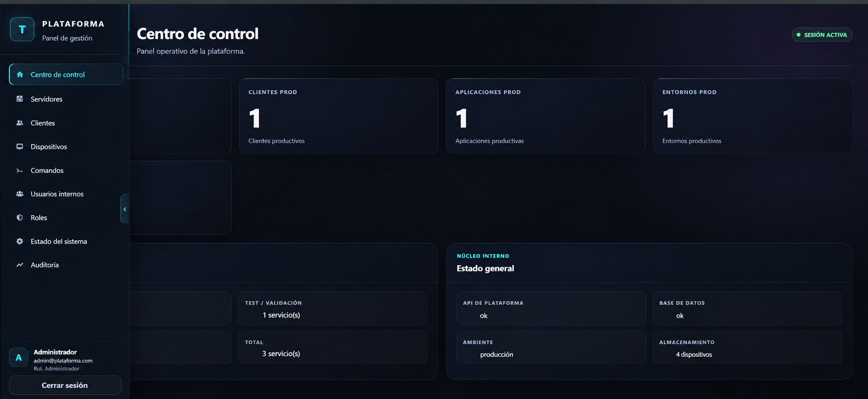The image size is (868, 399).
Task: Click the people icon next to Clientes
Action: (20, 123)
